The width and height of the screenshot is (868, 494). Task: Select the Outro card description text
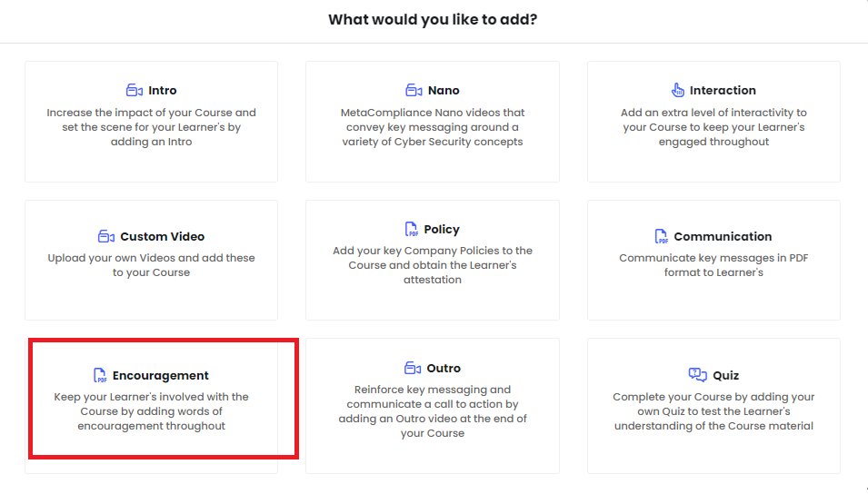click(x=433, y=411)
